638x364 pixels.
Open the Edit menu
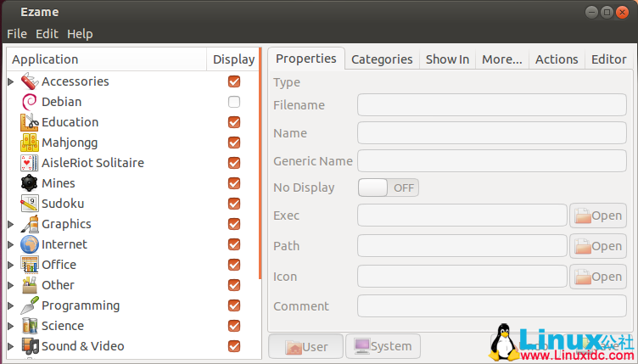pyautogui.click(x=47, y=34)
